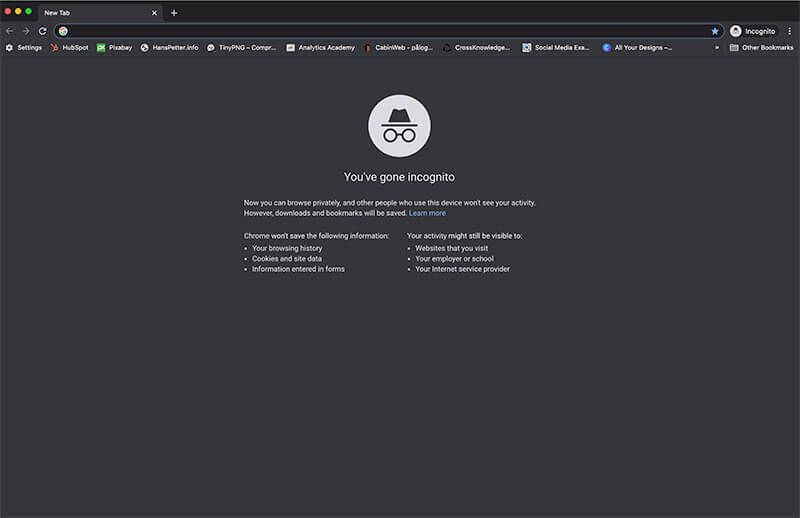Click the incognito hat and glasses logo

[x=399, y=126]
